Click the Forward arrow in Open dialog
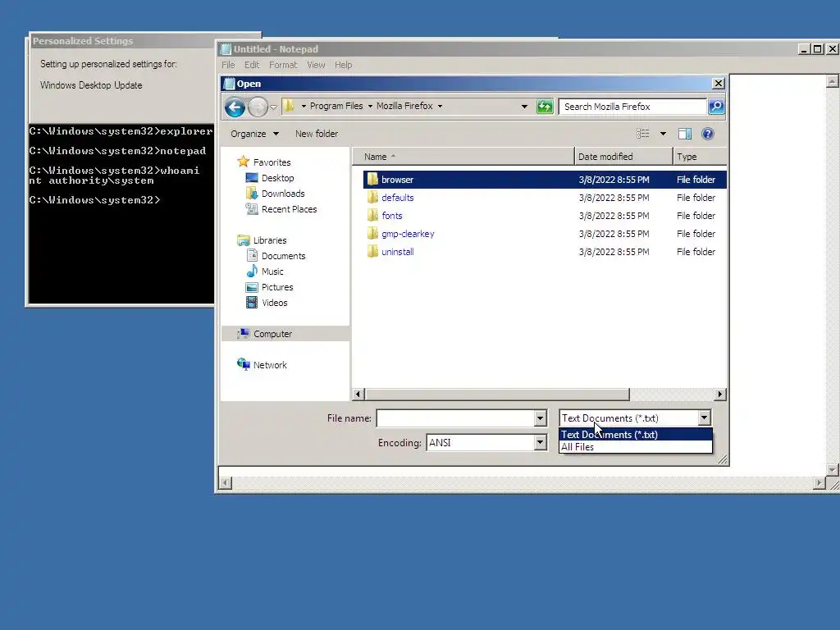 [x=258, y=107]
